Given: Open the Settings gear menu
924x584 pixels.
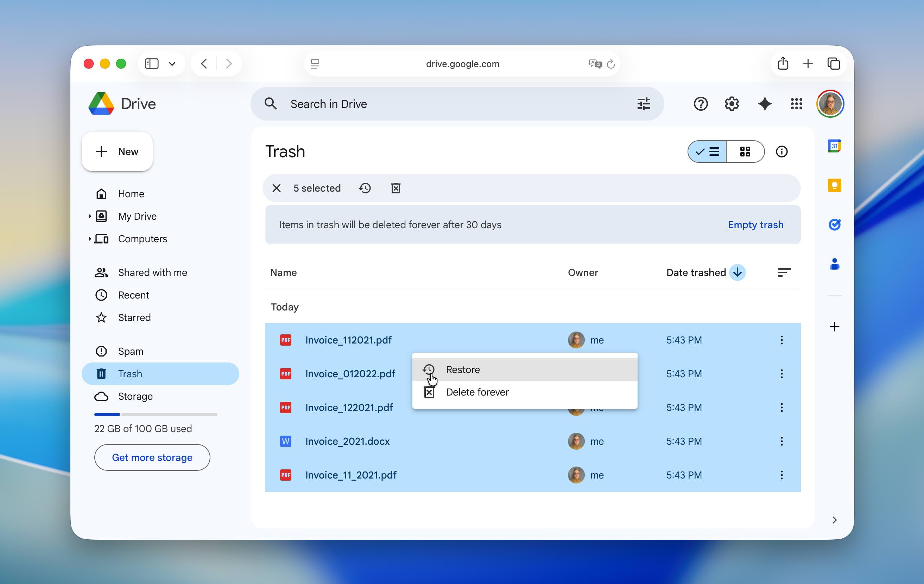Looking at the screenshot, I should [x=732, y=104].
